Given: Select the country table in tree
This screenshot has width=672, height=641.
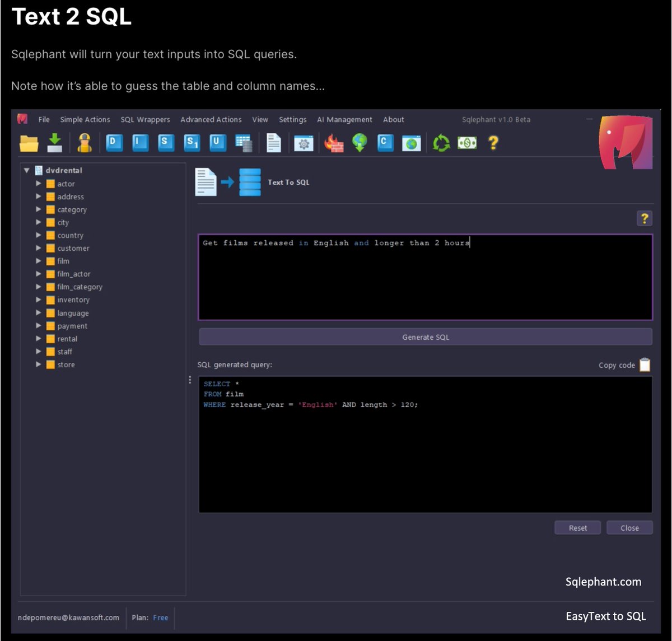Looking at the screenshot, I should tap(70, 235).
